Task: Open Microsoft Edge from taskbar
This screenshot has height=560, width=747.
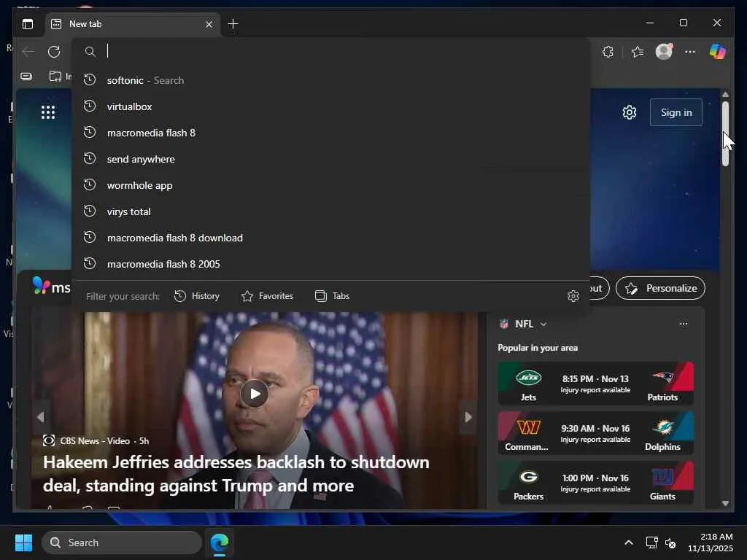Action: (220, 542)
